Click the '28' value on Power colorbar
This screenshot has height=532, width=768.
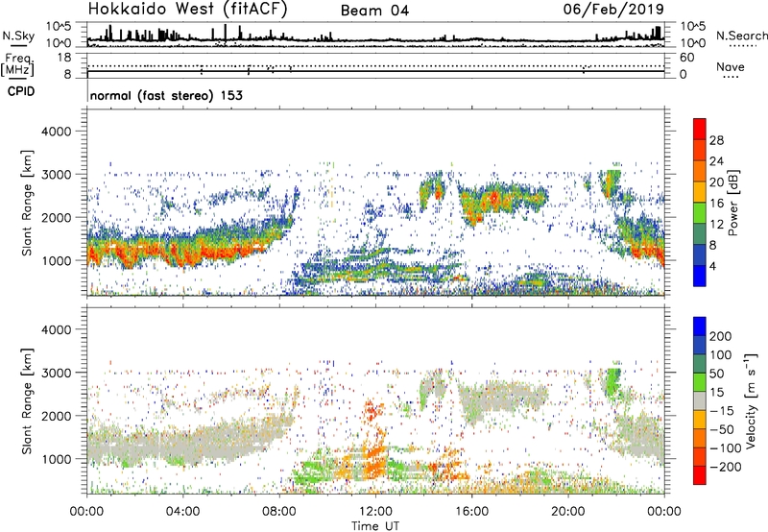pos(716,140)
